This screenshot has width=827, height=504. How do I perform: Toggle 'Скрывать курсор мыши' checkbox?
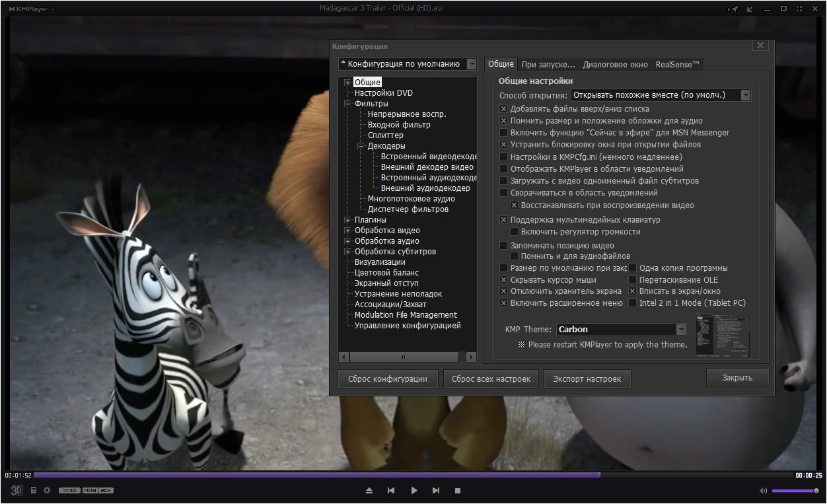(503, 280)
